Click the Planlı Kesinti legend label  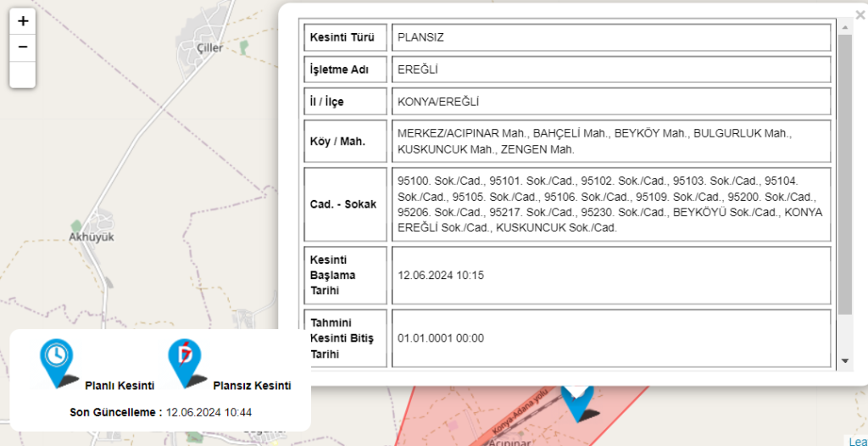[120, 386]
